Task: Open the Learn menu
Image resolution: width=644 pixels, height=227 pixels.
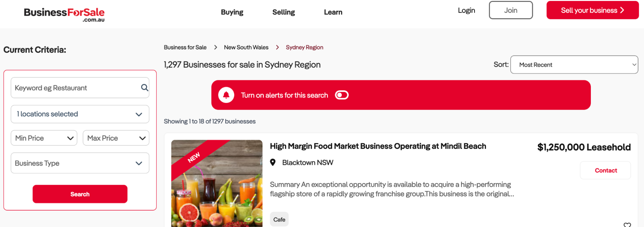Action: coord(333,12)
